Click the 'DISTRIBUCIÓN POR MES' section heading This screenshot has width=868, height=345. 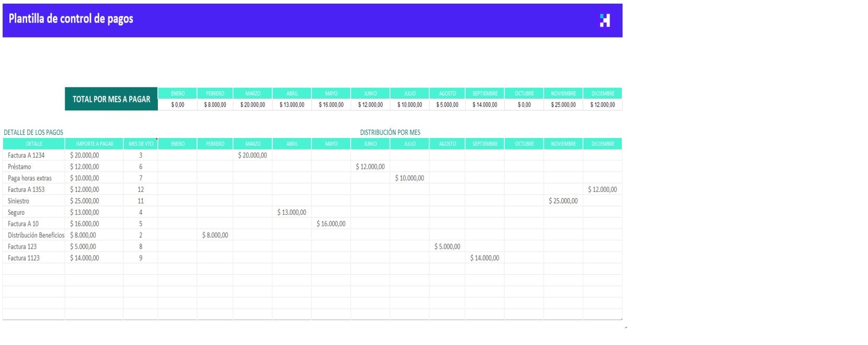pos(390,132)
